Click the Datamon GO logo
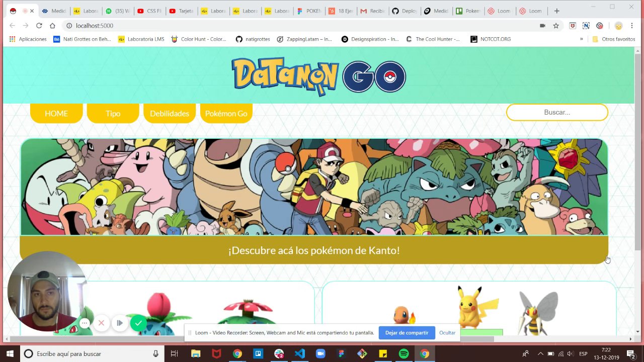Viewport: 644px width, 362px height. (318, 76)
